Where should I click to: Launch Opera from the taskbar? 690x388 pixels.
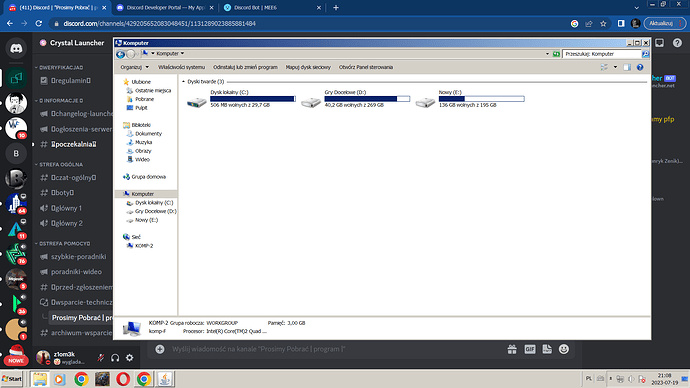(123, 379)
